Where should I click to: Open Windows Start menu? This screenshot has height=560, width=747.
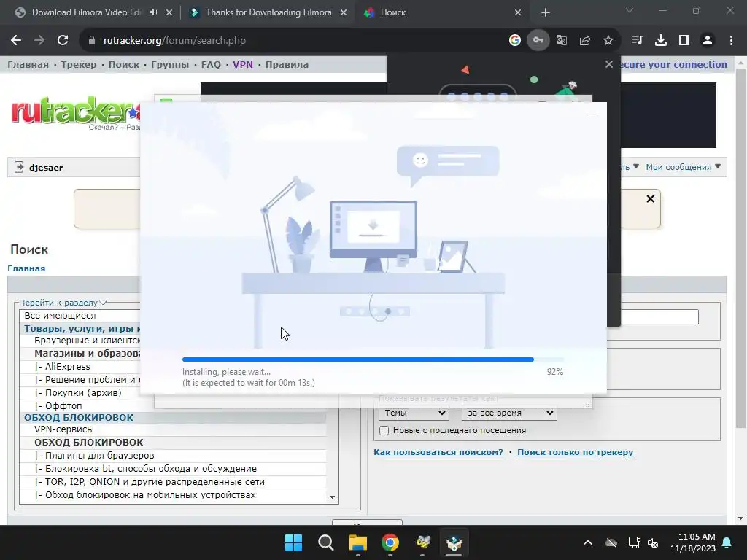point(293,542)
